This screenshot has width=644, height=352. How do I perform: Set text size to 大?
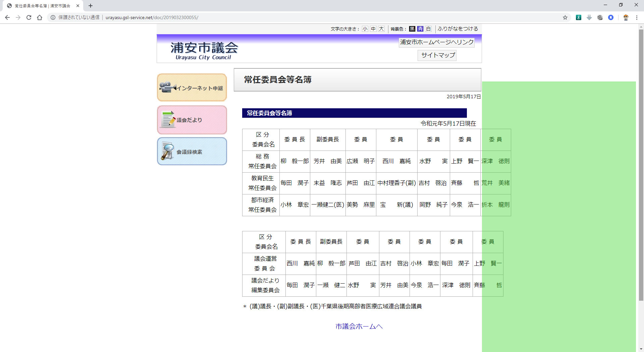[381, 29]
